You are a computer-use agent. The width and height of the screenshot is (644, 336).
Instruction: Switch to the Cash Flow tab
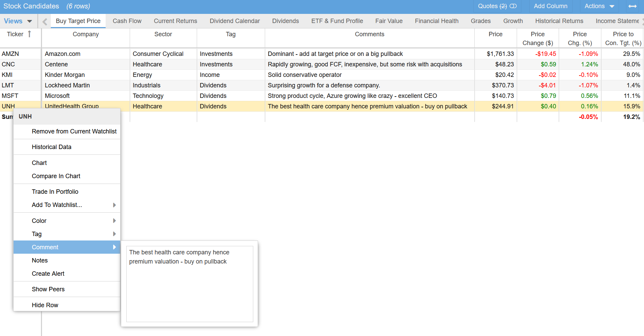coord(127,21)
